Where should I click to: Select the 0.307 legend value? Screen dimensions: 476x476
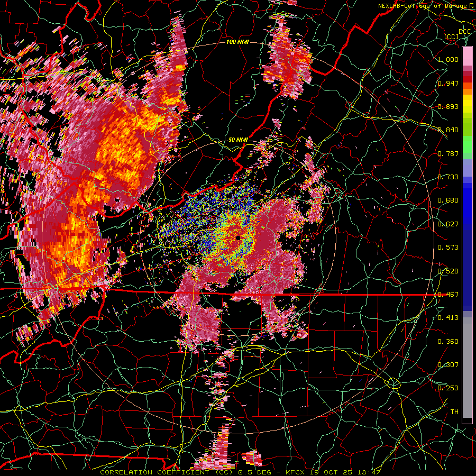448,365
